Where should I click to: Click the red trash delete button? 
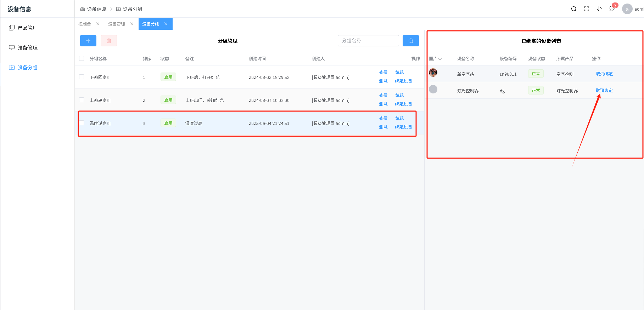click(109, 41)
